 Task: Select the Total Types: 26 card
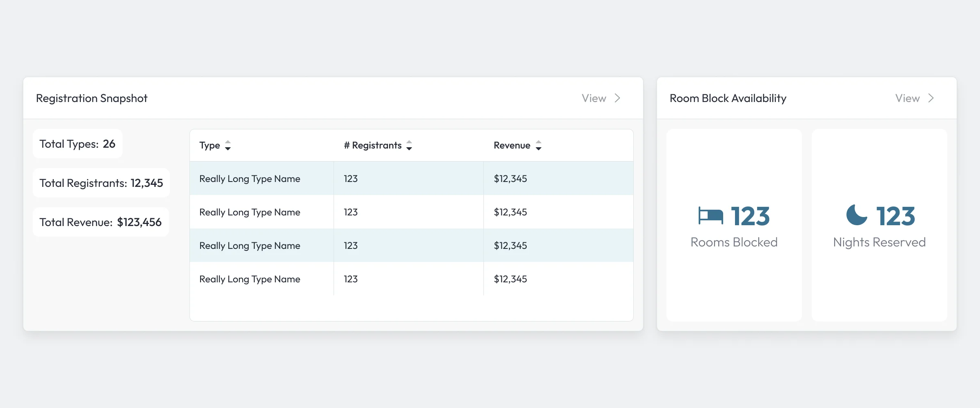click(x=78, y=144)
